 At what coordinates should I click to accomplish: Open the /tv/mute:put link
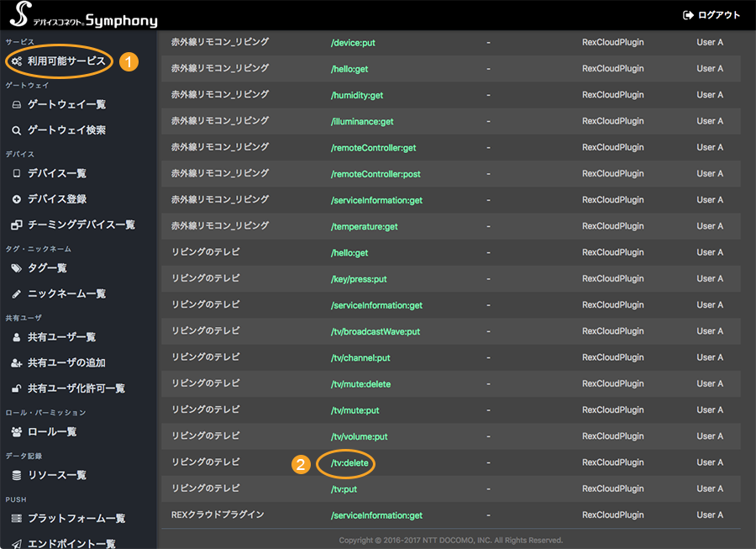click(354, 410)
